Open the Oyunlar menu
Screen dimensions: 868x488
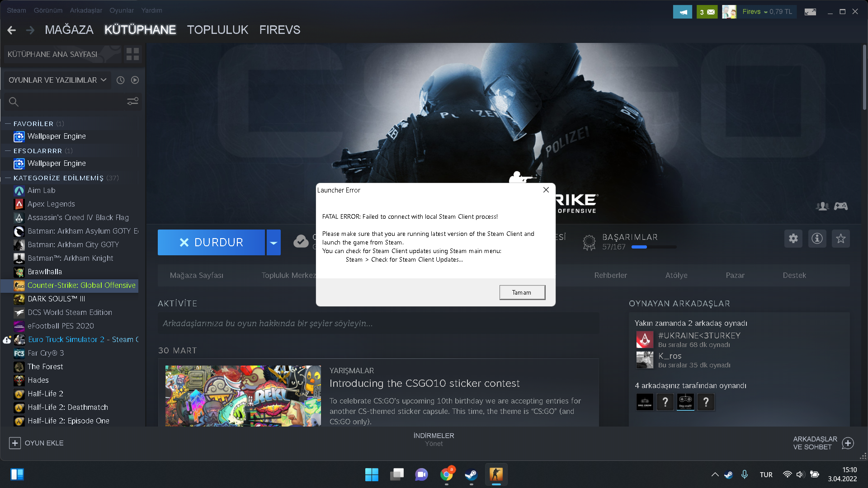(121, 10)
